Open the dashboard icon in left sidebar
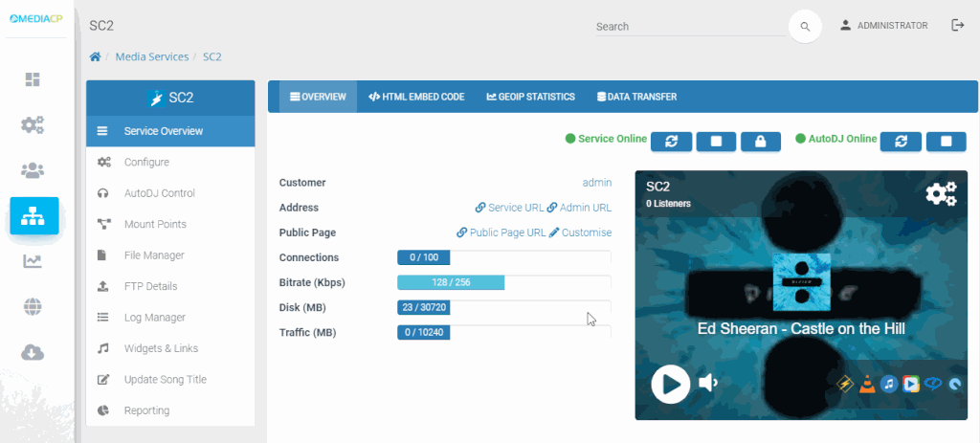 click(x=33, y=79)
